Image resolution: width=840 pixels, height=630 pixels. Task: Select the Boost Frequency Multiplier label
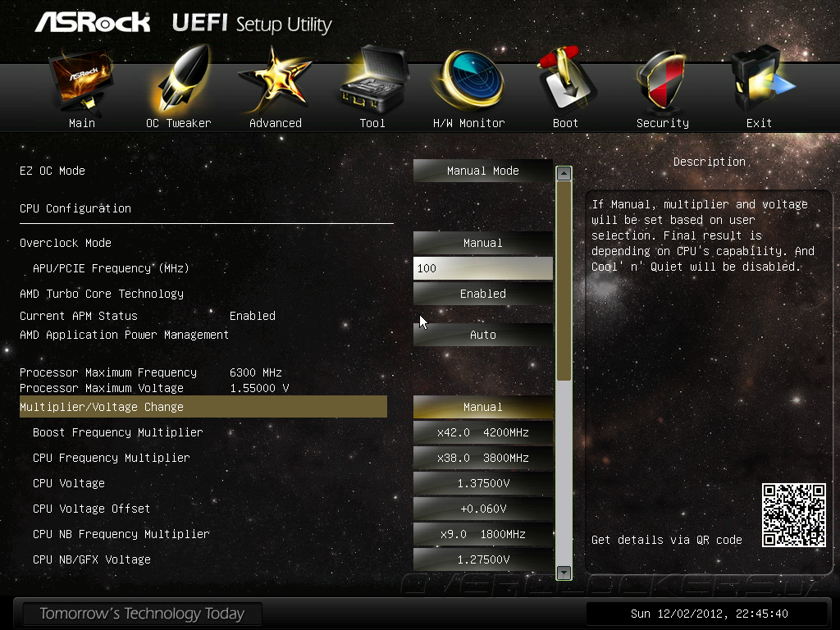click(x=118, y=431)
